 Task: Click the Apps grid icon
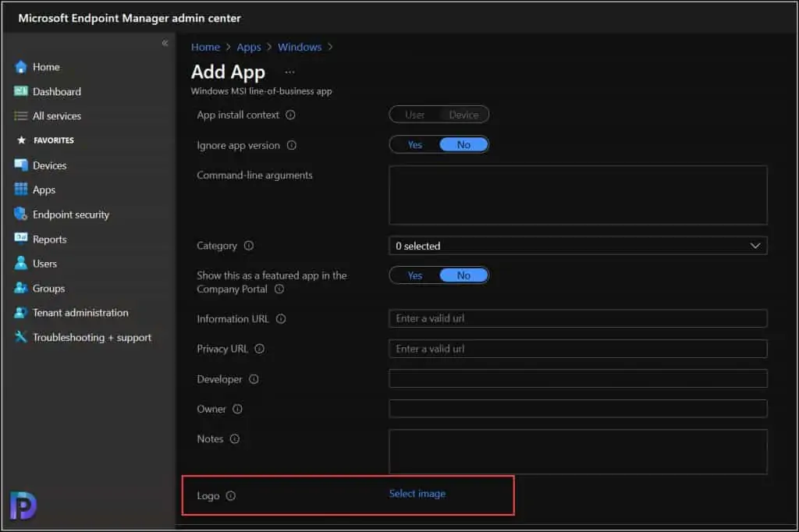click(21, 189)
